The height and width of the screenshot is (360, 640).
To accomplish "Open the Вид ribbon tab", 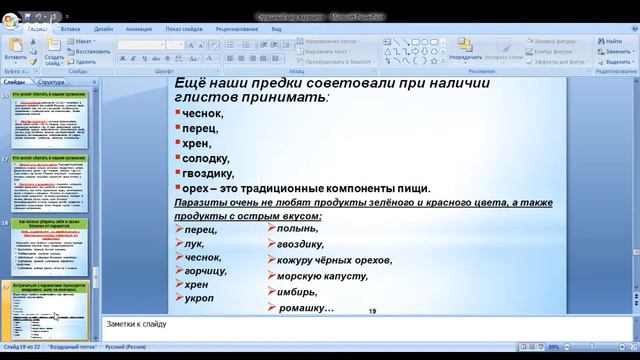I will [276, 29].
